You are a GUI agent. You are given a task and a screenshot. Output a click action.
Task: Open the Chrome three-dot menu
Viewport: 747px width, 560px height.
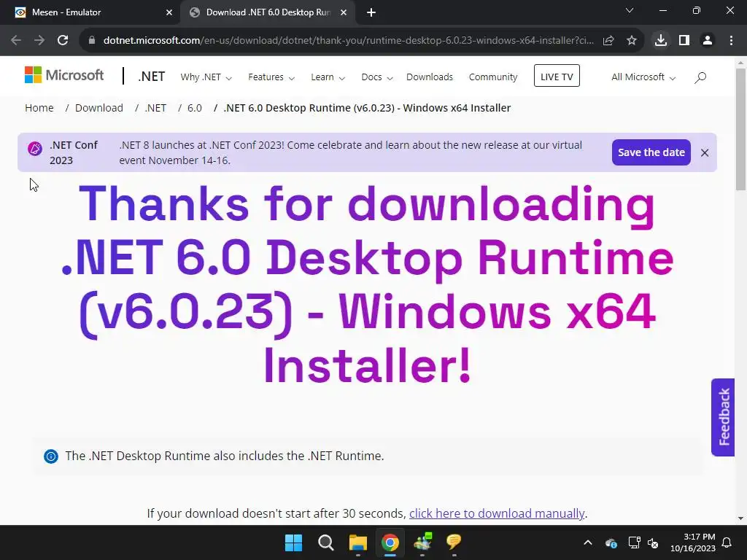coord(731,41)
